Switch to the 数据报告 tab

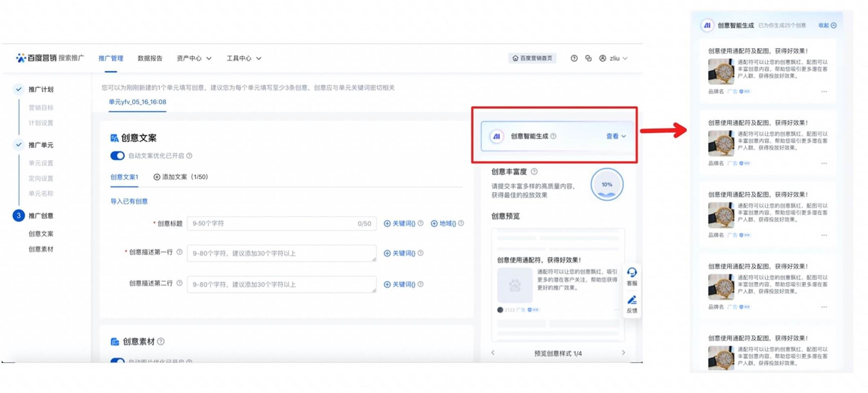click(150, 58)
